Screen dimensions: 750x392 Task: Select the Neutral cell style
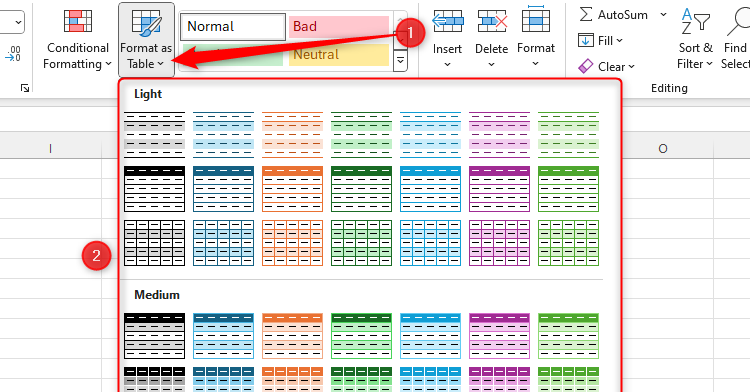coord(339,54)
